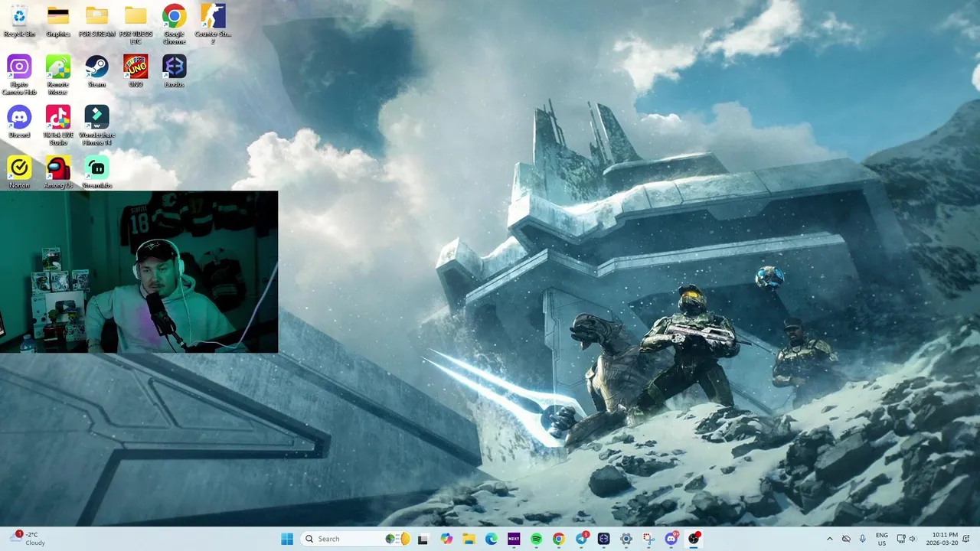Open the ENG US language switcher
980x551 pixels.
coord(882,539)
